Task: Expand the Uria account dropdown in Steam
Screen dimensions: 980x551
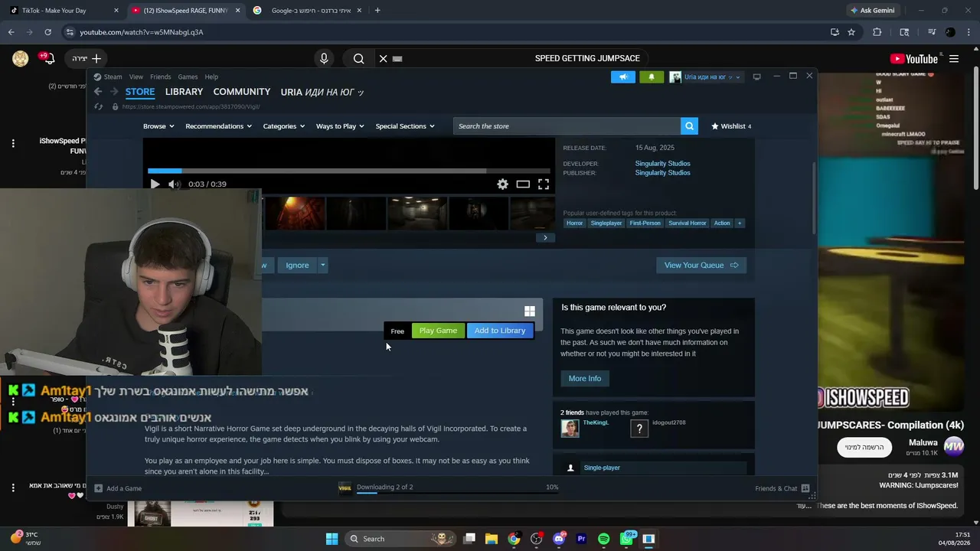Action: (706, 77)
